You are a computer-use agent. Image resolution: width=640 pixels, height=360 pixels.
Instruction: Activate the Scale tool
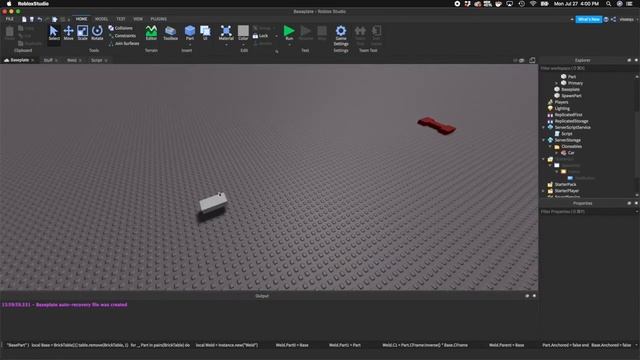pyautogui.click(x=82, y=33)
